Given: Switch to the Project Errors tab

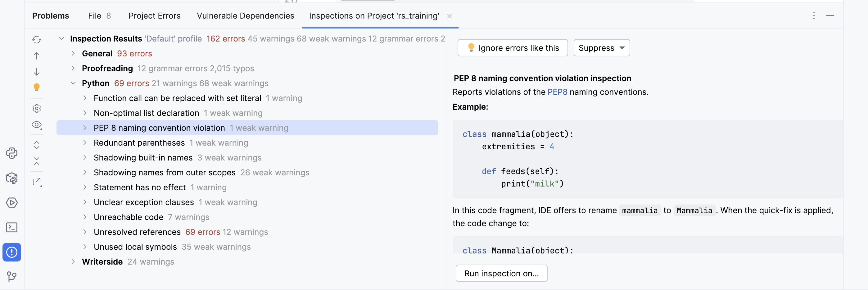Looking at the screenshot, I should click(154, 16).
